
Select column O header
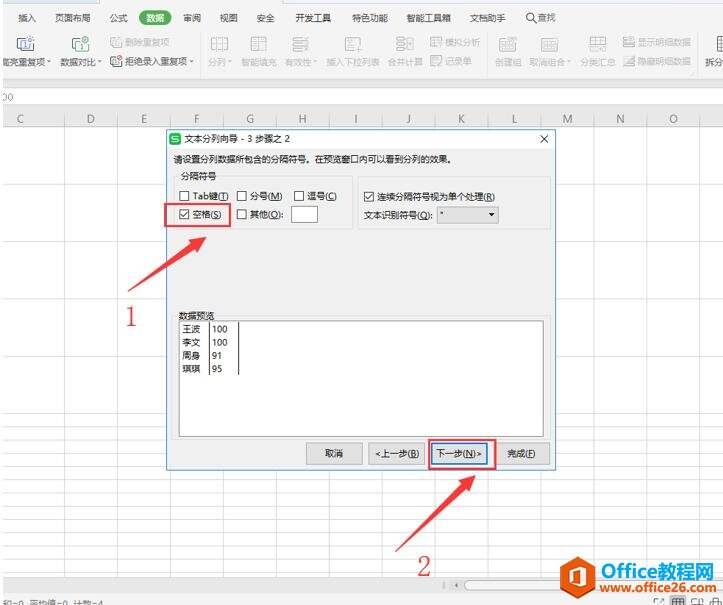[x=673, y=119]
